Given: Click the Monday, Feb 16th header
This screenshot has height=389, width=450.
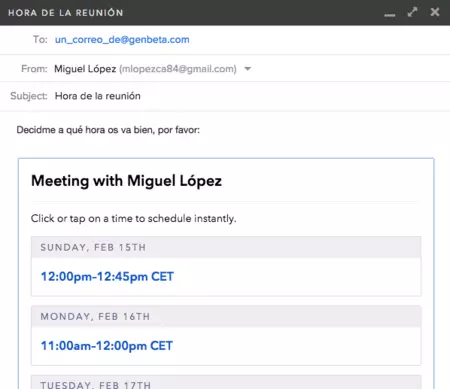Looking at the screenshot, I should (226, 316).
